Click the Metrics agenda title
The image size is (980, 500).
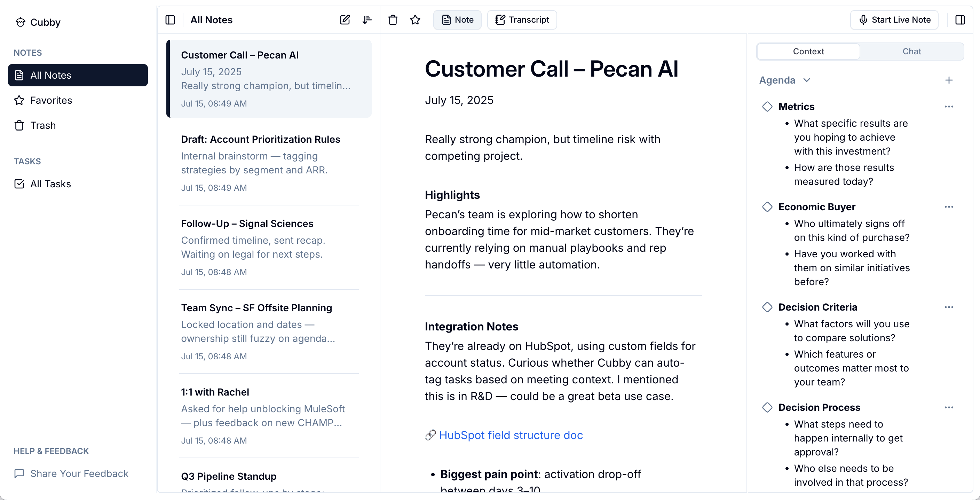(796, 107)
